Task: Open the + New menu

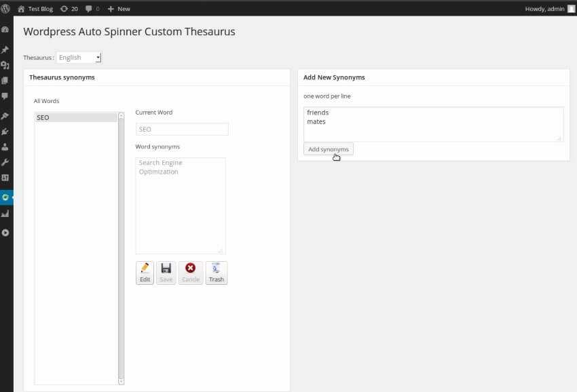Action: (119, 9)
